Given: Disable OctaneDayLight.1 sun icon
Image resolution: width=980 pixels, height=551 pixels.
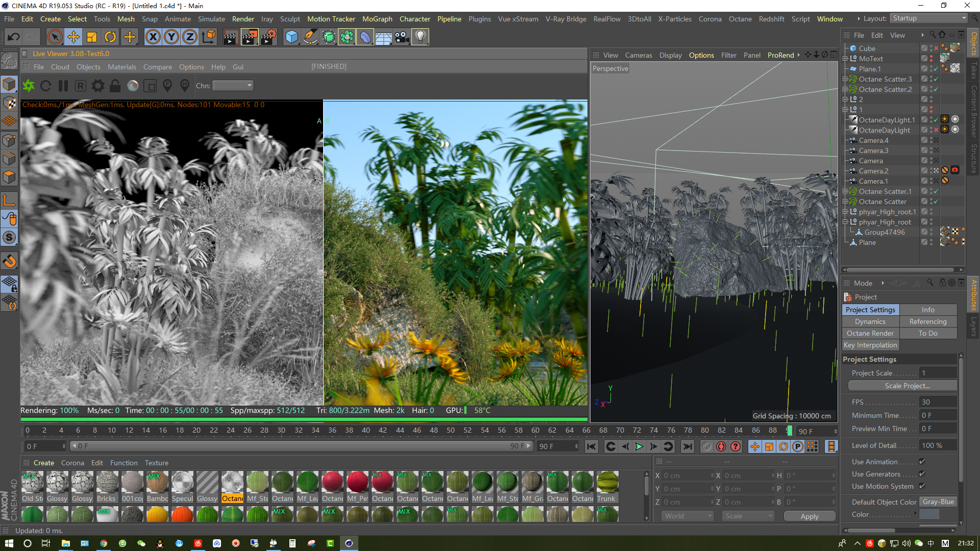Looking at the screenshot, I should click(946, 119).
